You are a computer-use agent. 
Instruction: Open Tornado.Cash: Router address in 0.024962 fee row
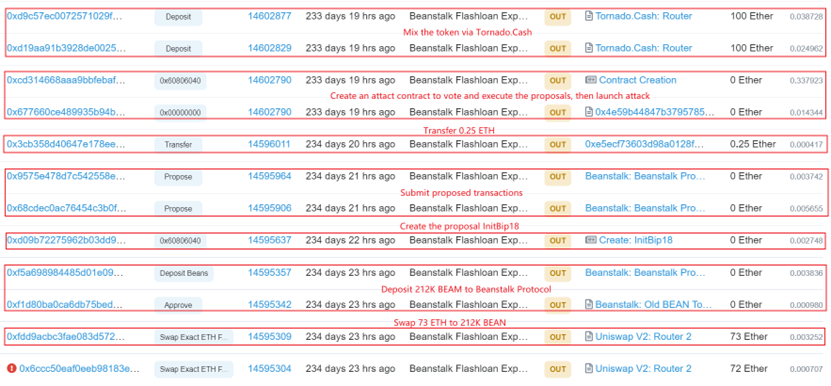(x=644, y=48)
